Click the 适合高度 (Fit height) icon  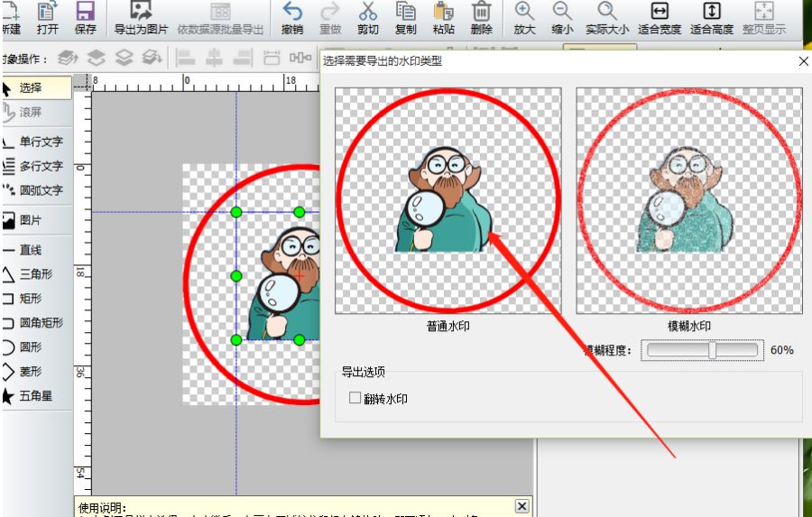712,12
